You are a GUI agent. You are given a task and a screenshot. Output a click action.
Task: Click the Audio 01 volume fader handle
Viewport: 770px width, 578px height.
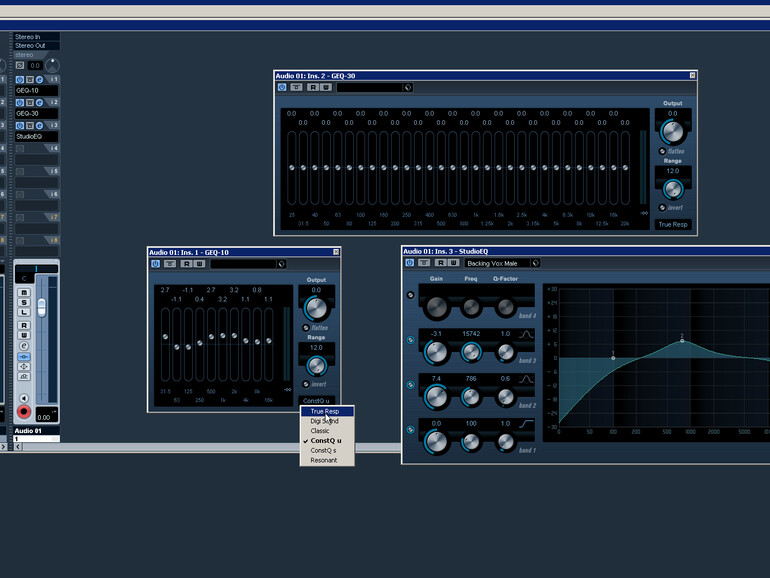tap(42, 307)
